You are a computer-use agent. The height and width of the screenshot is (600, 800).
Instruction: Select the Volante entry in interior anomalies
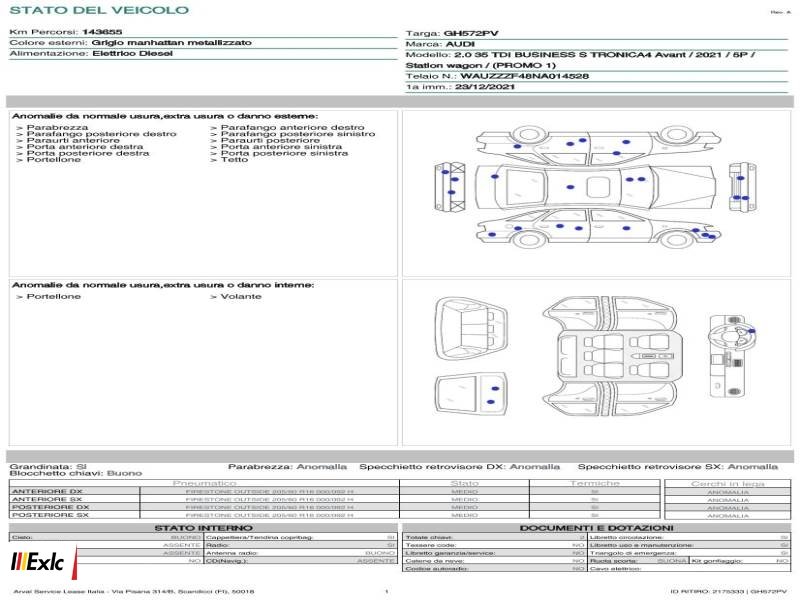tap(241, 296)
